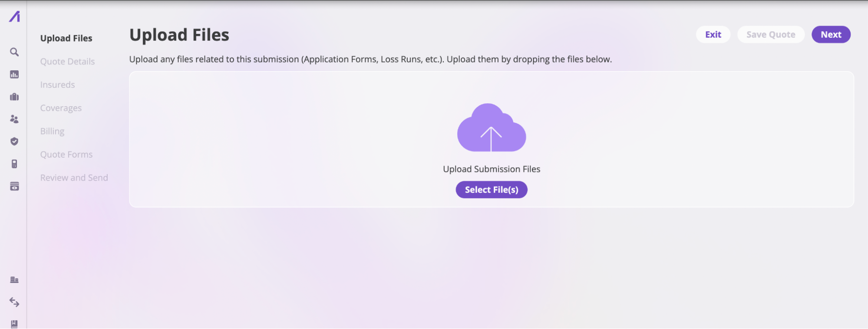This screenshot has height=329, width=868.
Task: Click the Exit button
Action: [x=713, y=35]
